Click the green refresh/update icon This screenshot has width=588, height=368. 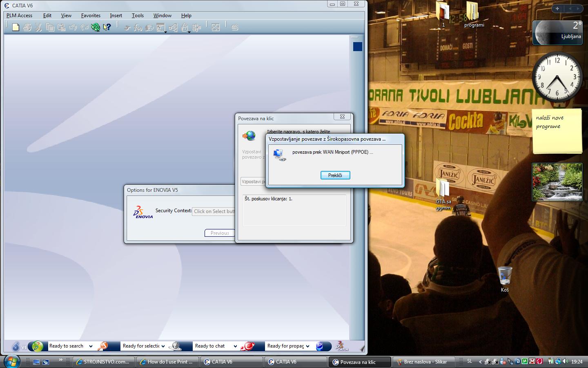tap(96, 27)
